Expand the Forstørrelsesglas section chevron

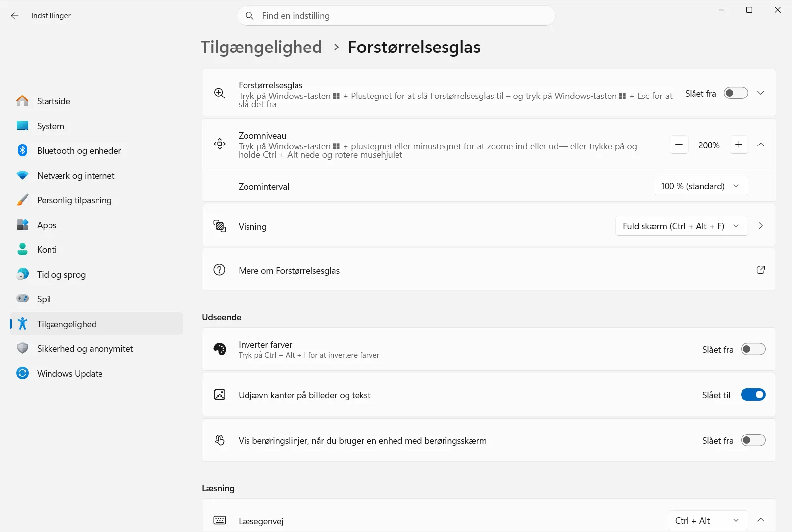click(x=761, y=93)
